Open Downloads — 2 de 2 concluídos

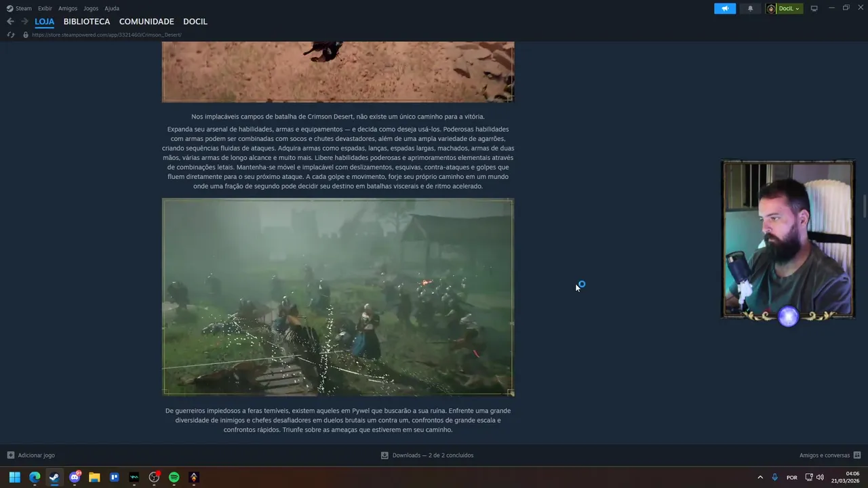433,455
